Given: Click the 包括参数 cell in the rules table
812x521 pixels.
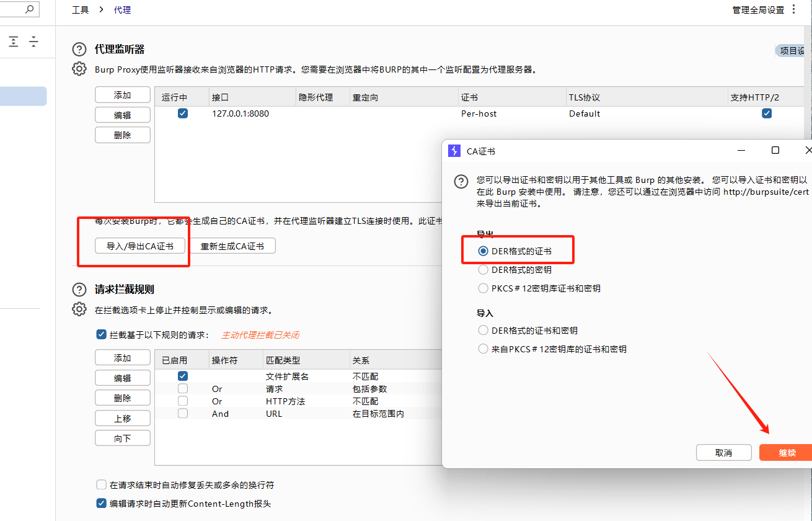Looking at the screenshot, I should tap(370, 389).
